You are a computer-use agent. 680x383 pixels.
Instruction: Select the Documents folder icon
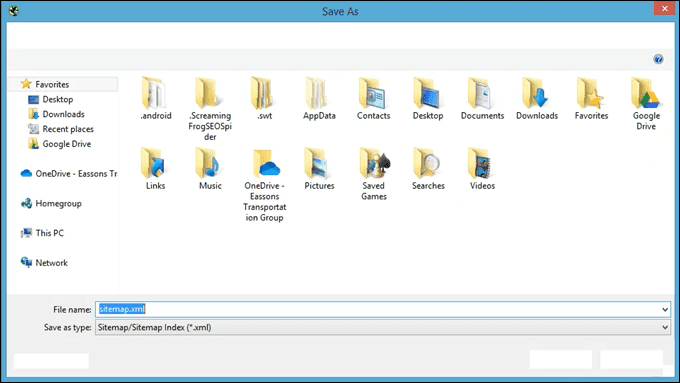coord(482,93)
